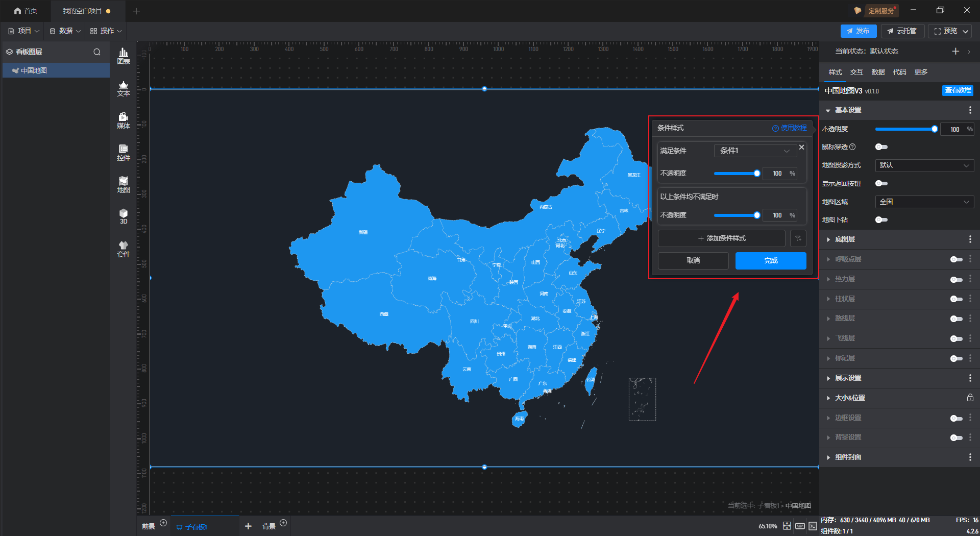Open the 文本 text components panel
Screen dimensions: 980x536
tap(124, 88)
